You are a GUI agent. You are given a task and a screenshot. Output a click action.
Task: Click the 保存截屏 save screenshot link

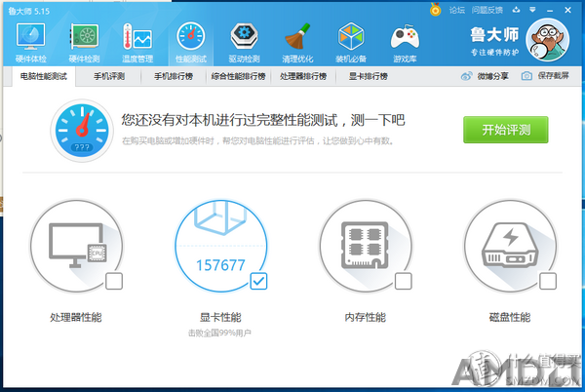(x=553, y=76)
